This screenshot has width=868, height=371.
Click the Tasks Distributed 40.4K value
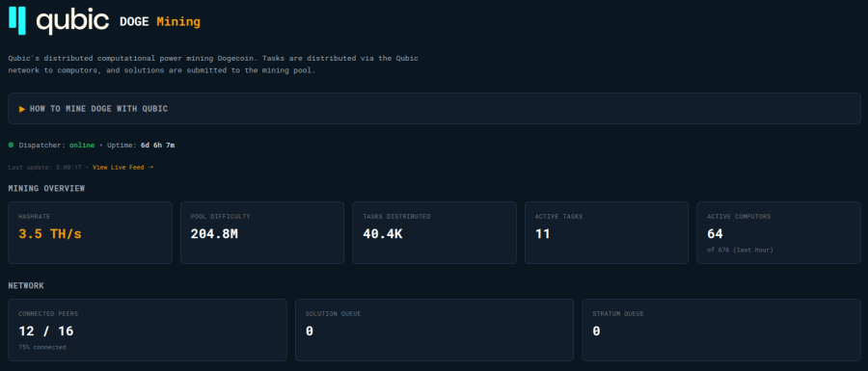point(383,234)
